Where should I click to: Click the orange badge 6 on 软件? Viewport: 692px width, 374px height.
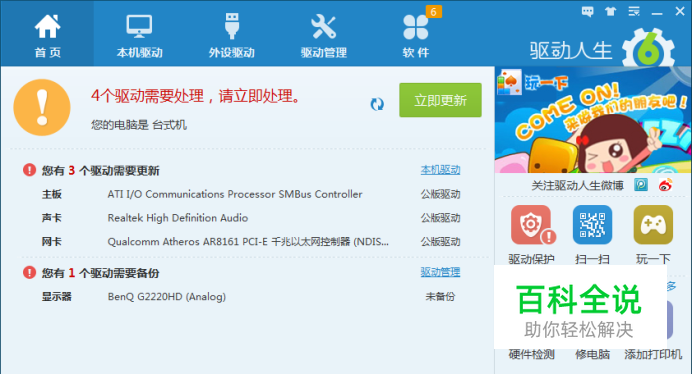coord(433,12)
